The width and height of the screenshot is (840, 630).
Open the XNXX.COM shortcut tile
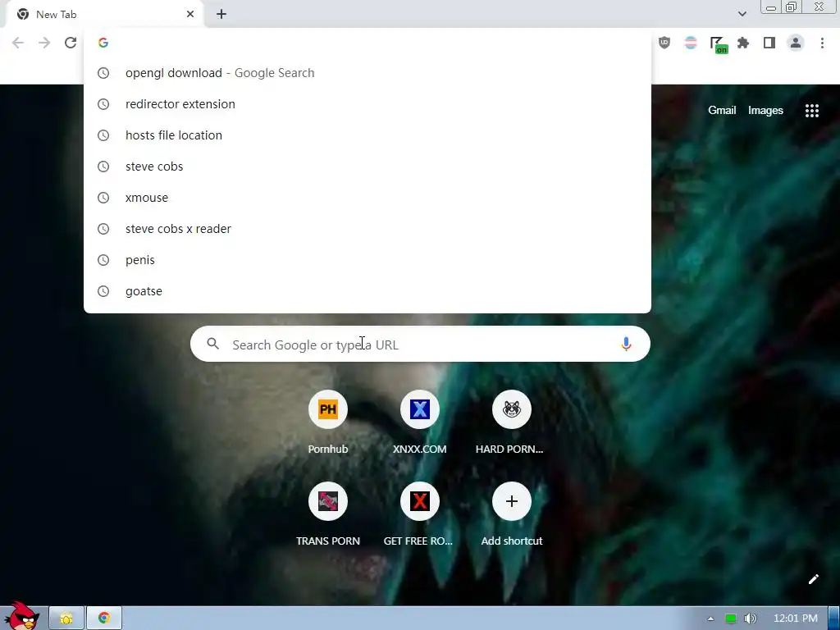[x=419, y=422]
